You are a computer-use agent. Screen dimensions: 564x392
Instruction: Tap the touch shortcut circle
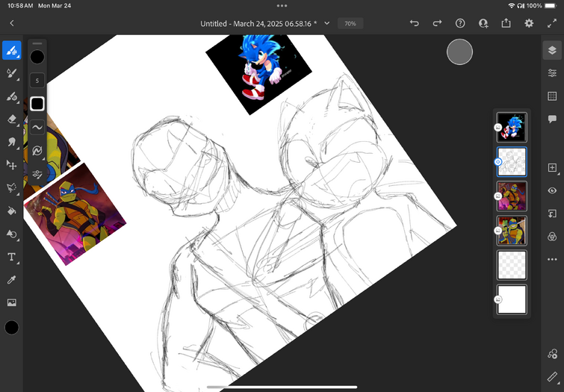[459, 52]
